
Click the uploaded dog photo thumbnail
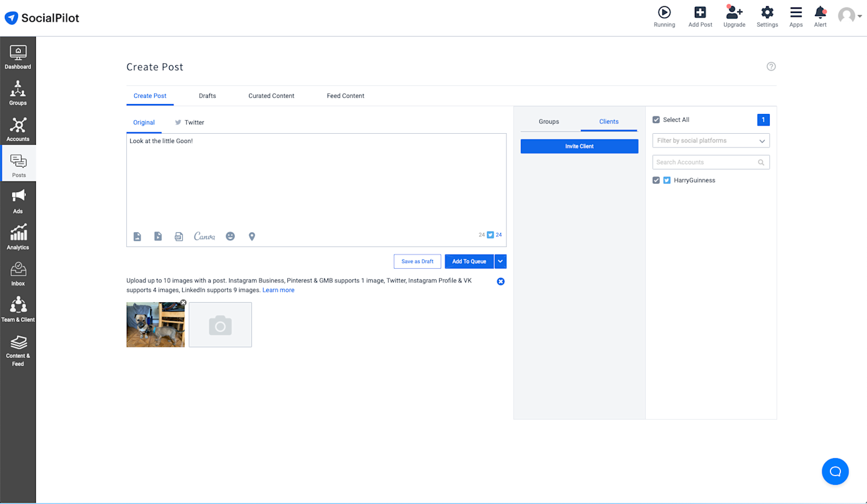155,324
